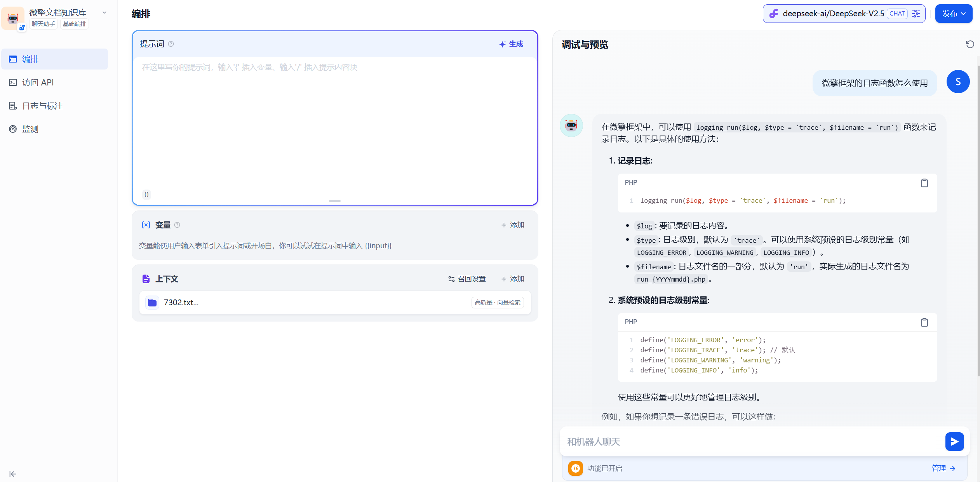Screen dimensions: 980x482
Task: Click the DeepSeek model logo icon
Action: 774,14
